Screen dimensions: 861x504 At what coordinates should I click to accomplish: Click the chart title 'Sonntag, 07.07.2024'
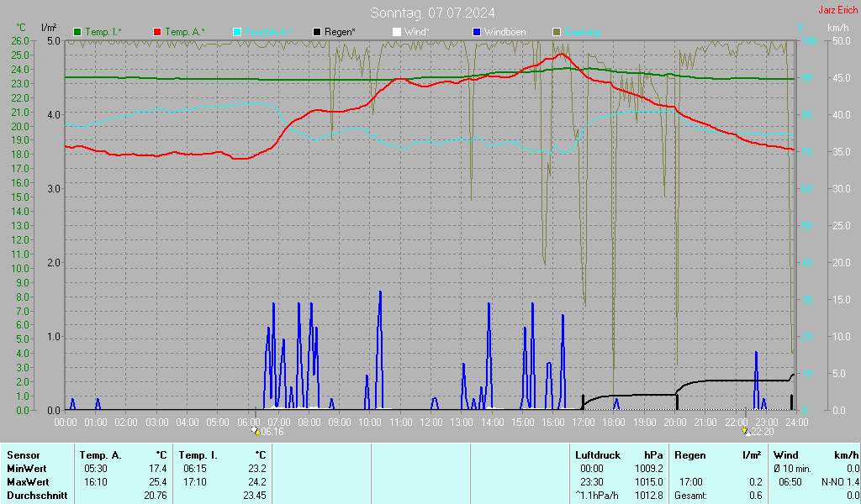[432, 13]
